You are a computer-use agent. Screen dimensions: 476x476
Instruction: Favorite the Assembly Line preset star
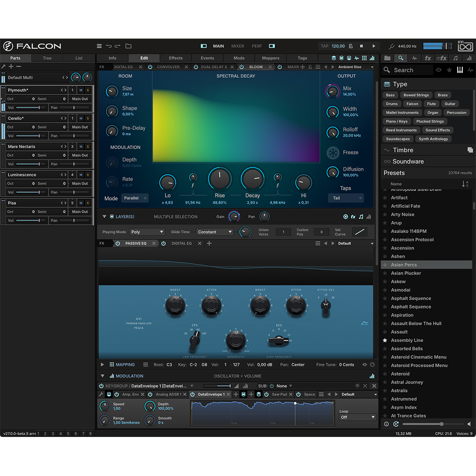tap(385, 340)
